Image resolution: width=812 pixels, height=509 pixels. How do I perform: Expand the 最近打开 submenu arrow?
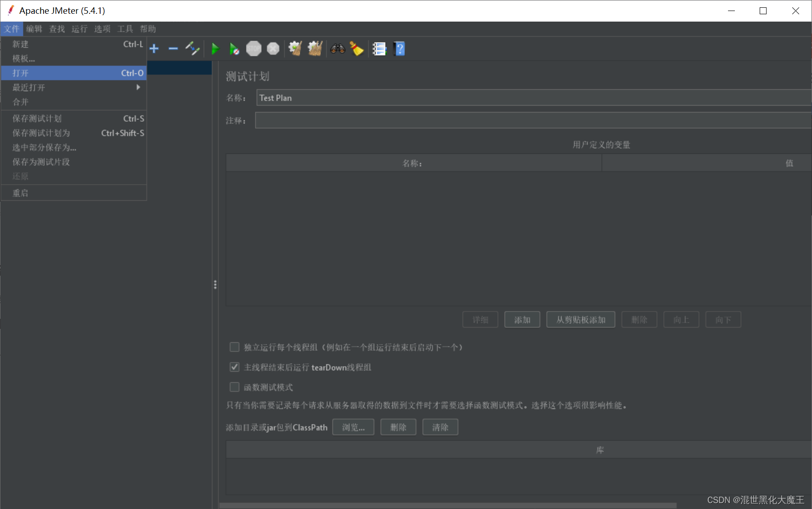(138, 87)
